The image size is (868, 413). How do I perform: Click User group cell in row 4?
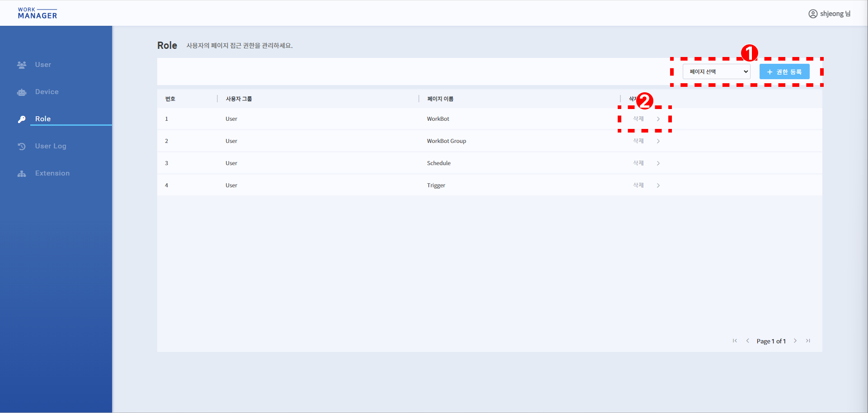point(231,185)
